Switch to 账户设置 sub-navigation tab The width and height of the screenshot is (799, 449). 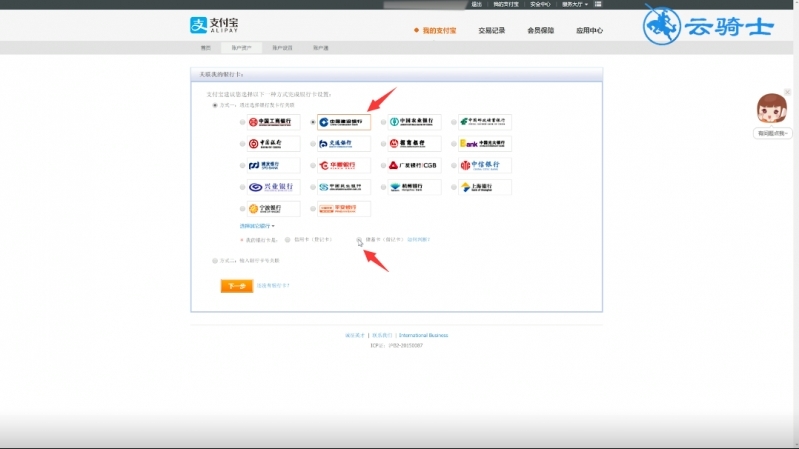click(282, 48)
